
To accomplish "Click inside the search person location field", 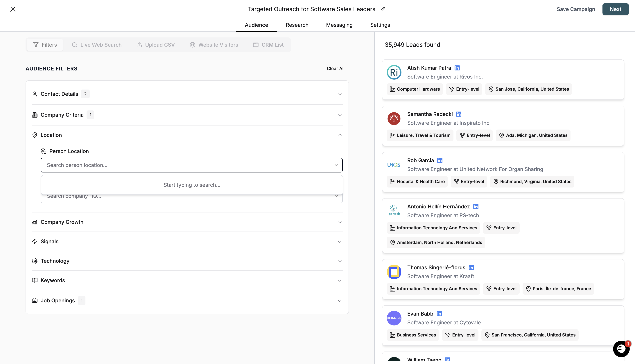I will pyautogui.click(x=175, y=165).
